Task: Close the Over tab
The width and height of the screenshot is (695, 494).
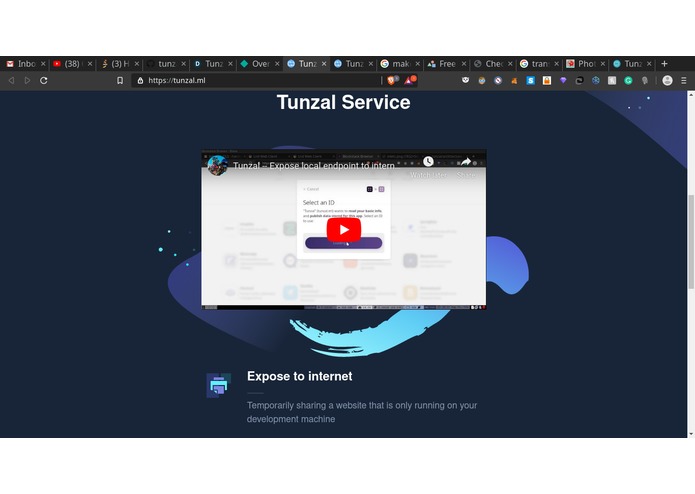Action: pos(277,64)
